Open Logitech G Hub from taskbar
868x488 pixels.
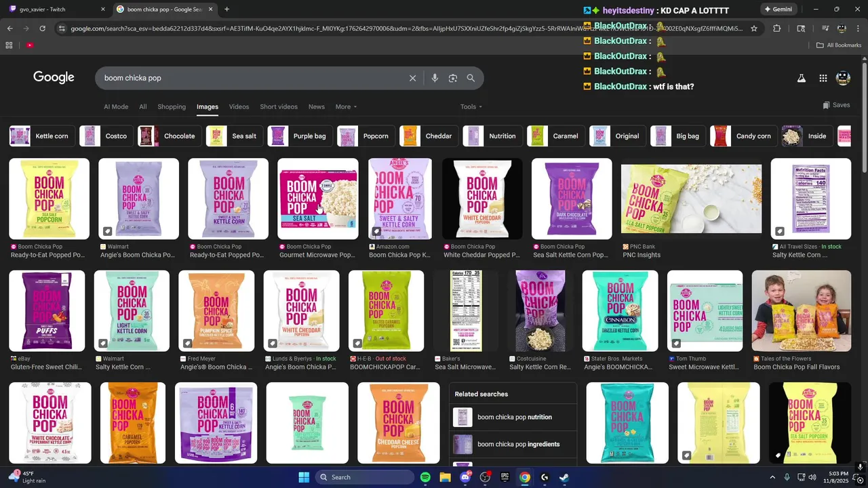pos(545,477)
